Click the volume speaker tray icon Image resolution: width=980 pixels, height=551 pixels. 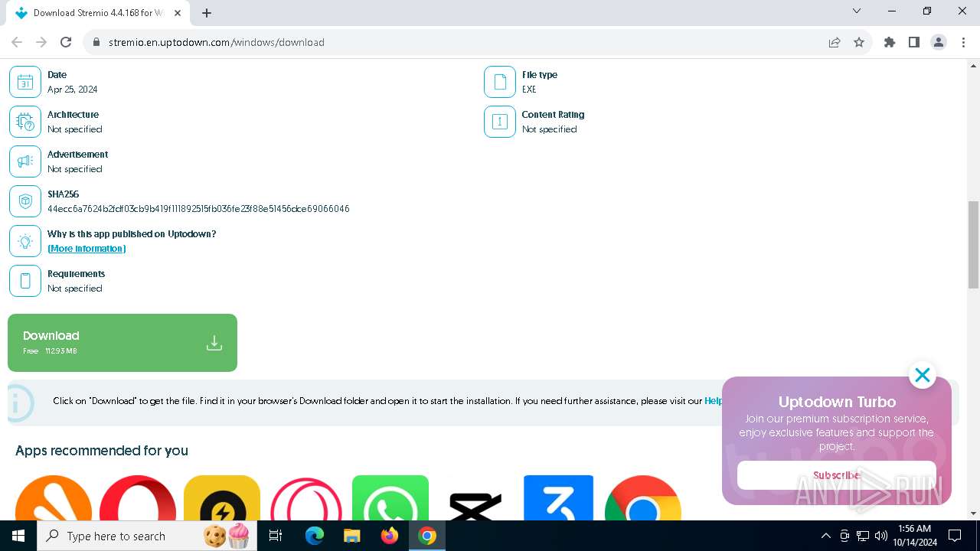881,536
